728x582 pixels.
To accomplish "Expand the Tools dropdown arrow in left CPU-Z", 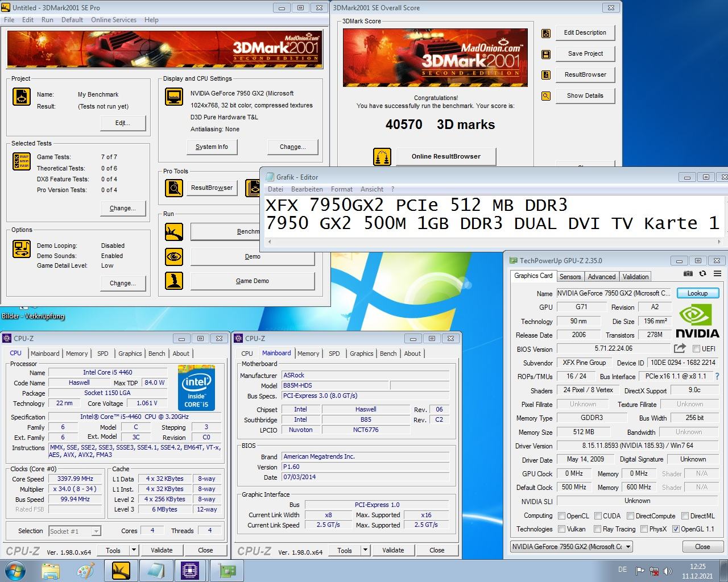I will click(x=134, y=550).
